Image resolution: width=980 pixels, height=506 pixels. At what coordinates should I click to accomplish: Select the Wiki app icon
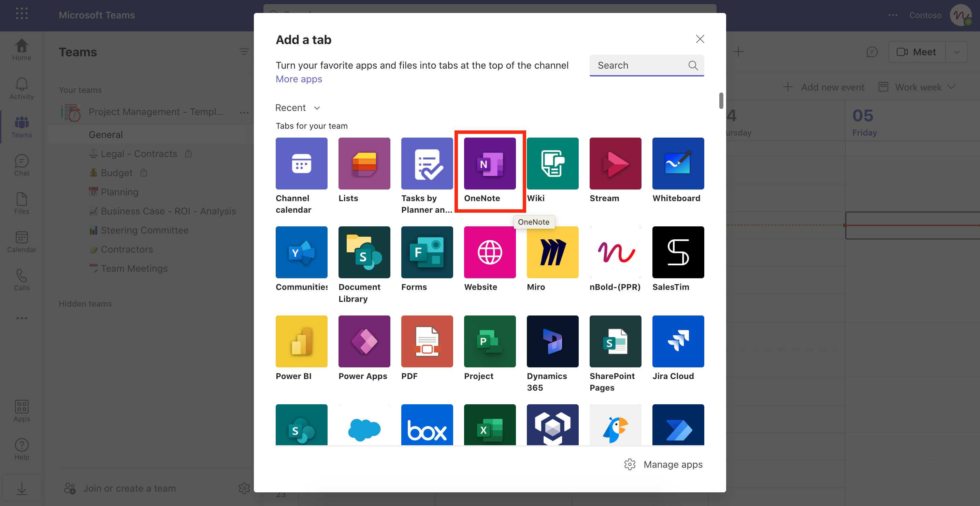[552, 164]
